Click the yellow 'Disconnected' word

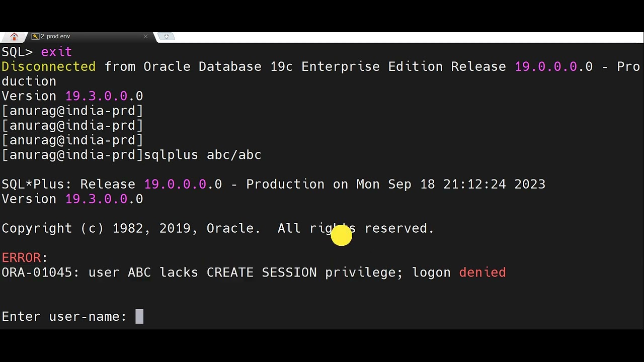(48, 66)
